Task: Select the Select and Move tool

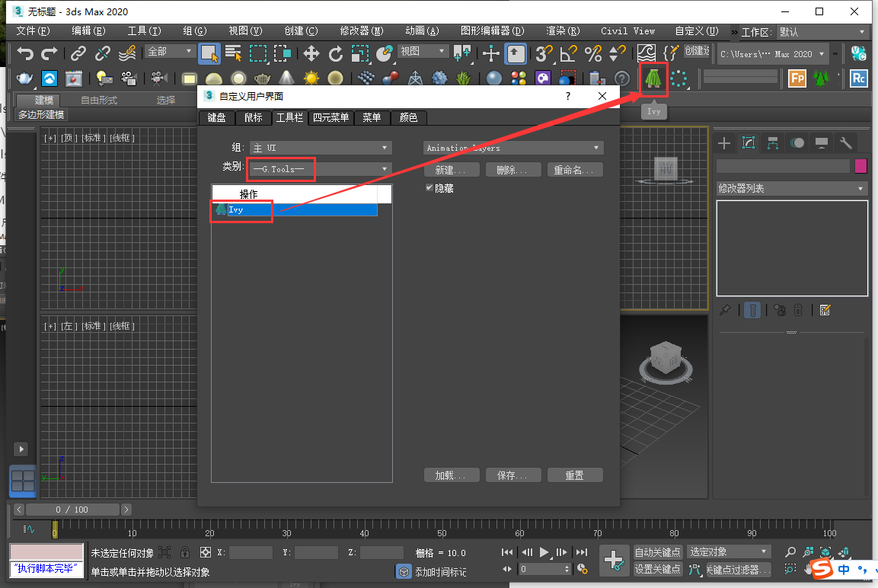Action: [x=311, y=53]
